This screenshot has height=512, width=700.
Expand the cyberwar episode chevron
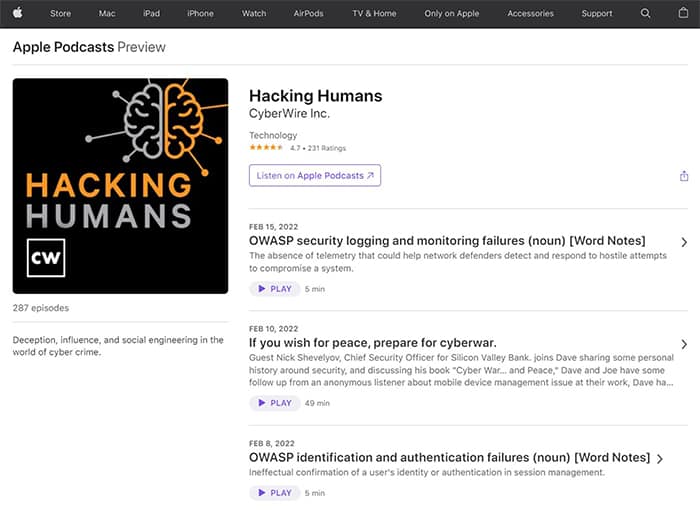[x=683, y=344]
